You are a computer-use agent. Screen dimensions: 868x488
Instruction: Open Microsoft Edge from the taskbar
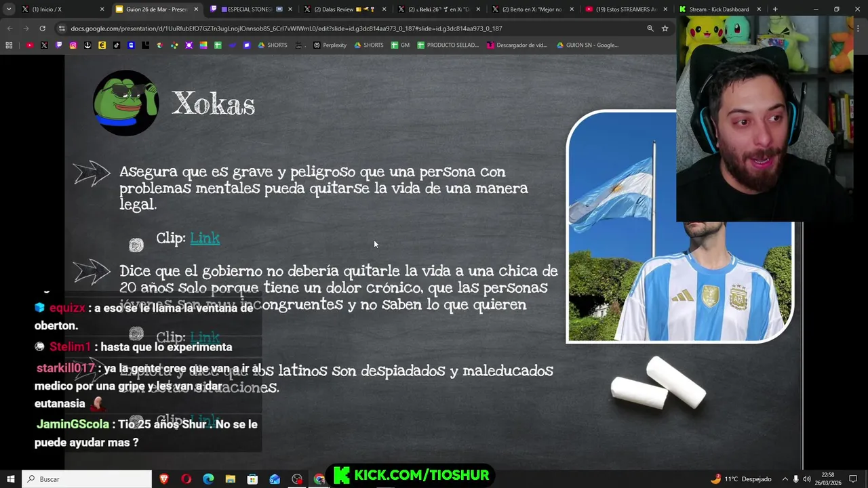[208, 479]
